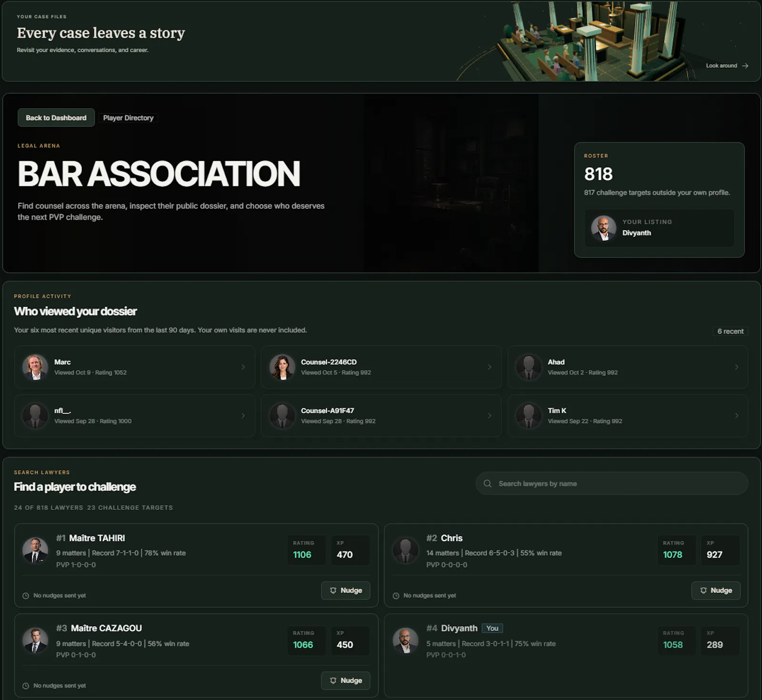Click Divyanth's avatar in rank #4 card
This screenshot has height=700, width=762.
(x=405, y=640)
